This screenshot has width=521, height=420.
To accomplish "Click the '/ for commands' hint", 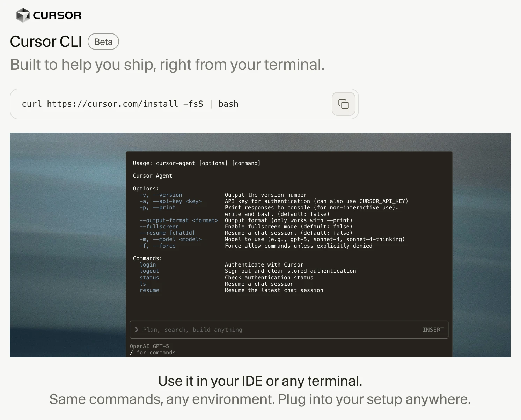I will [x=153, y=353].
